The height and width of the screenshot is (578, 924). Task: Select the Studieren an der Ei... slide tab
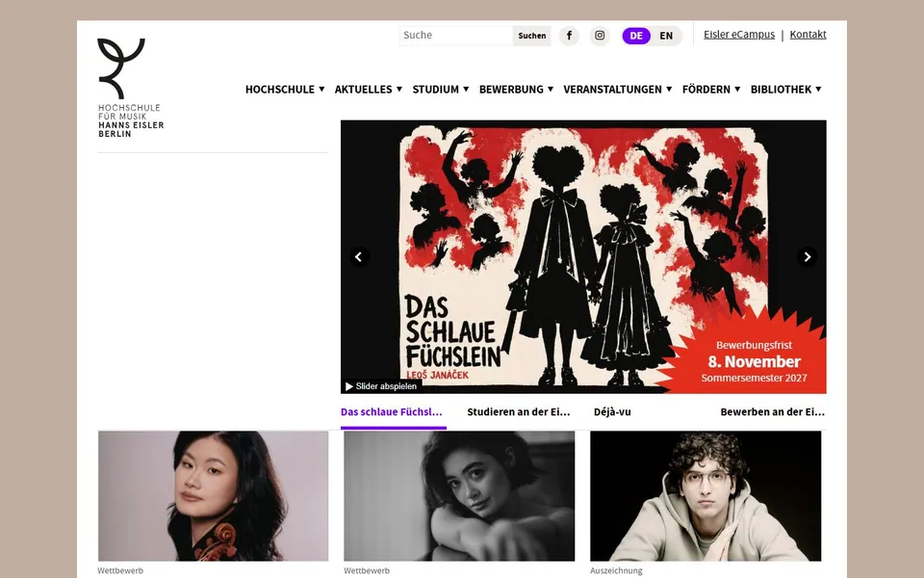(x=519, y=411)
